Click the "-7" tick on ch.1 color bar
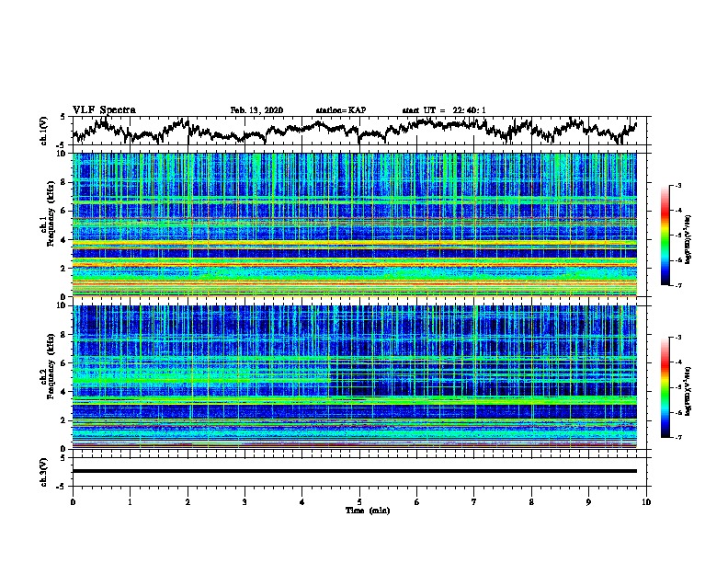 pyautogui.click(x=677, y=285)
